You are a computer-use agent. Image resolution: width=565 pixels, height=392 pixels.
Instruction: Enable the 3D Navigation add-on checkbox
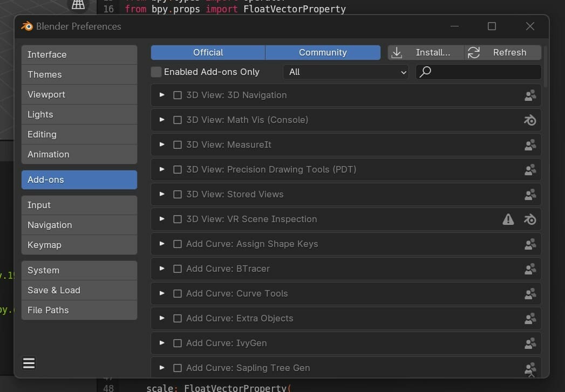(178, 95)
